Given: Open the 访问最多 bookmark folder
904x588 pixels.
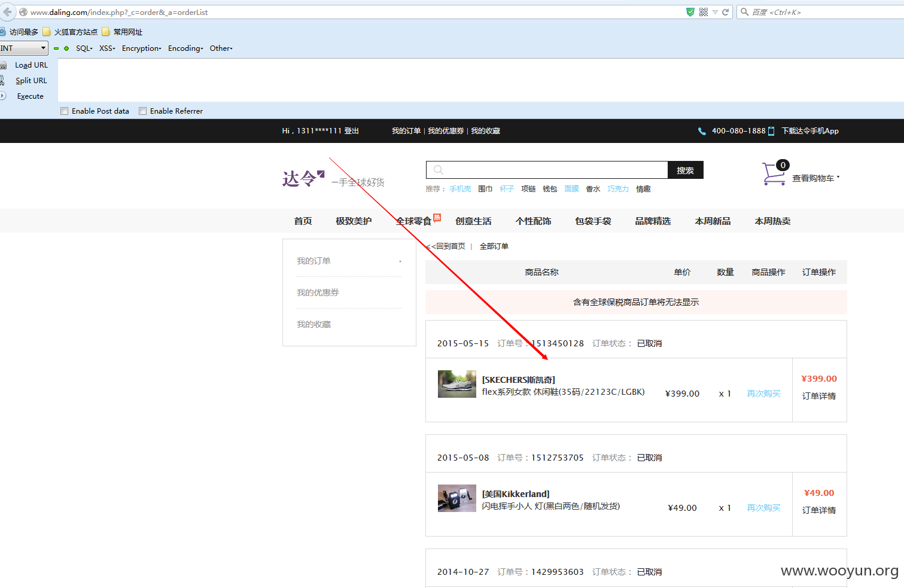Looking at the screenshot, I should pyautogui.click(x=19, y=32).
